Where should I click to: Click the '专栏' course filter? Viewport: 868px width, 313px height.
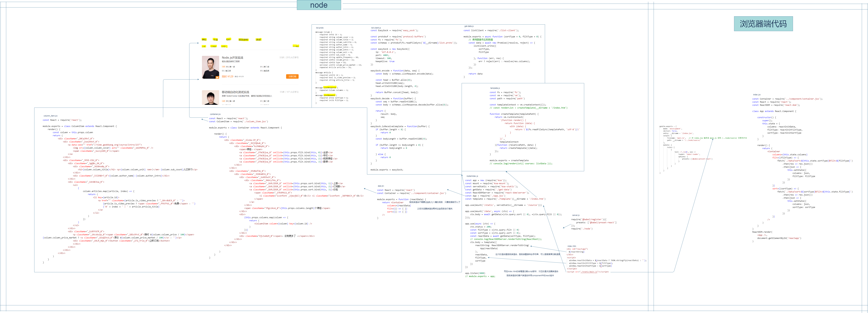228,40
